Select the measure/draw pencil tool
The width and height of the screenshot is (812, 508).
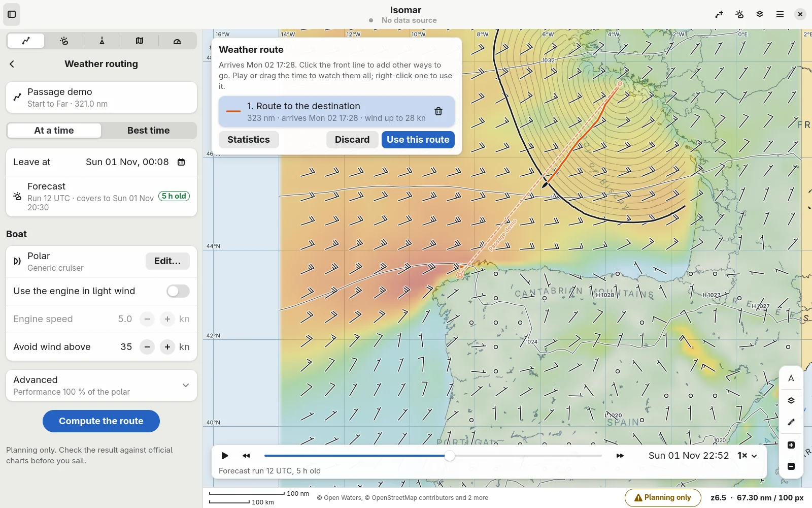click(791, 423)
